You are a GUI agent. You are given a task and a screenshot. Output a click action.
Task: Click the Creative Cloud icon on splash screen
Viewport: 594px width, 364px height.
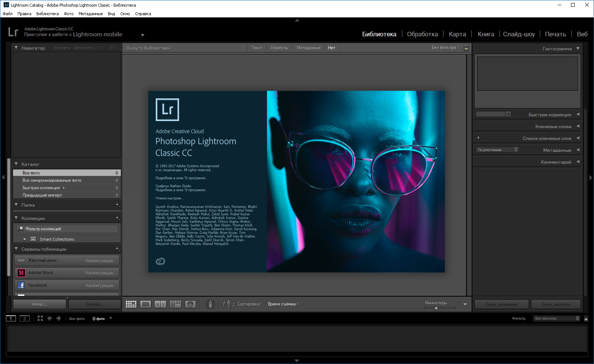pyautogui.click(x=160, y=261)
